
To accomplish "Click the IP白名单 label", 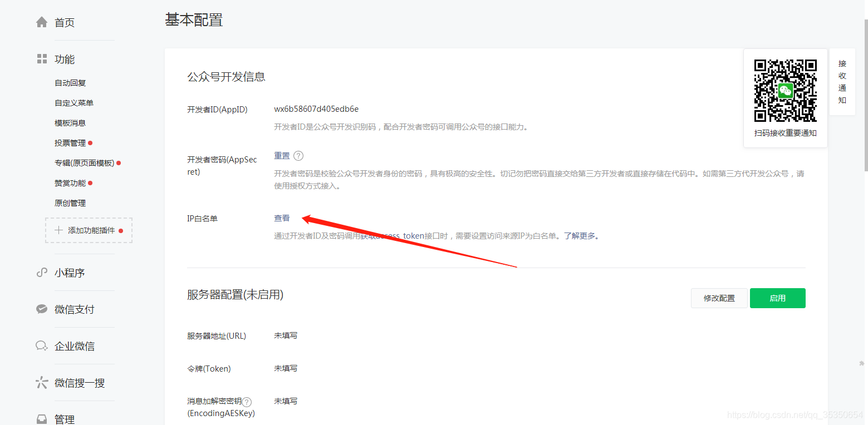I will pyautogui.click(x=202, y=219).
